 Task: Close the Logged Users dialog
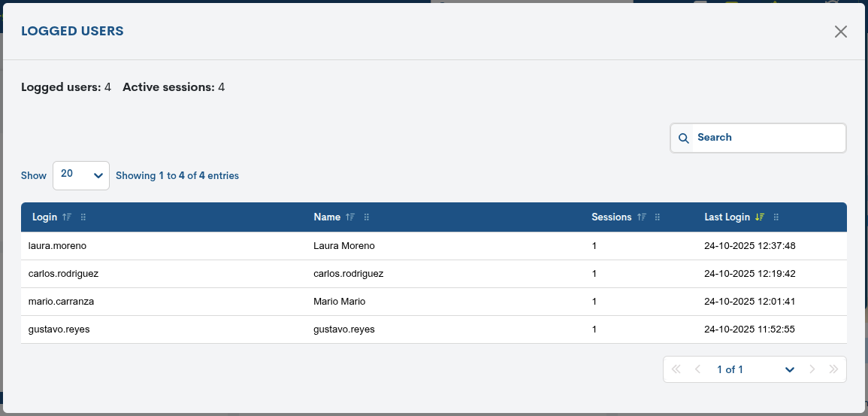pyautogui.click(x=840, y=32)
